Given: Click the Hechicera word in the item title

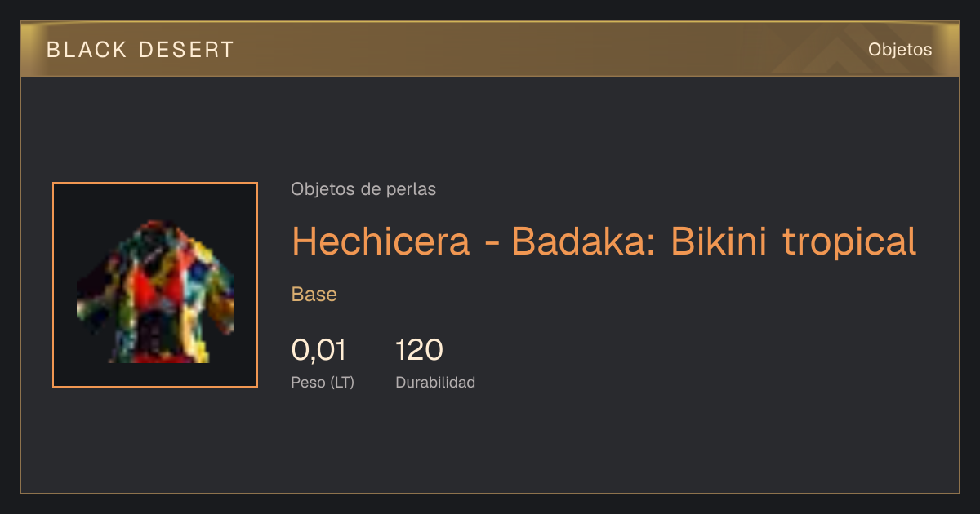Looking at the screenshot, I should click(381, 241).
